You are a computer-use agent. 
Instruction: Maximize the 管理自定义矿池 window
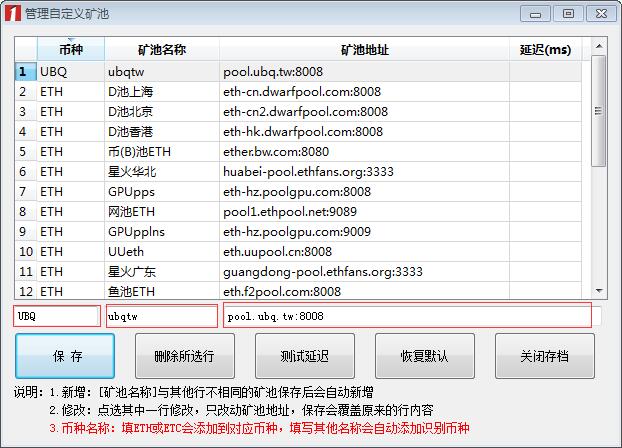point(568,14)
